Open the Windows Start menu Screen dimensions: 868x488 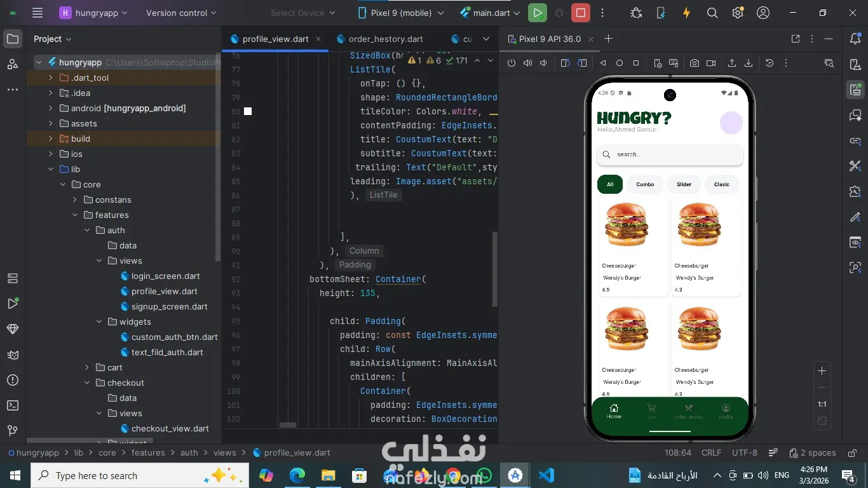(15, 475)
